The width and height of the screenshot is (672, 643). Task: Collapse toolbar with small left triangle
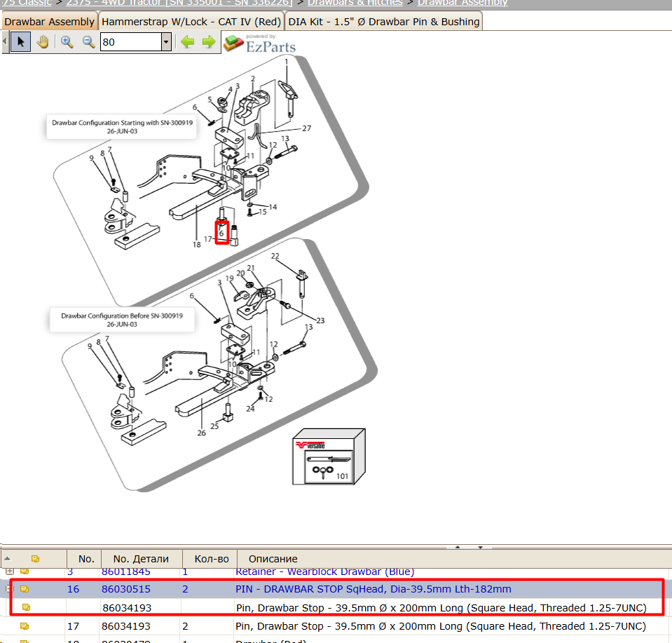point(5,42)
